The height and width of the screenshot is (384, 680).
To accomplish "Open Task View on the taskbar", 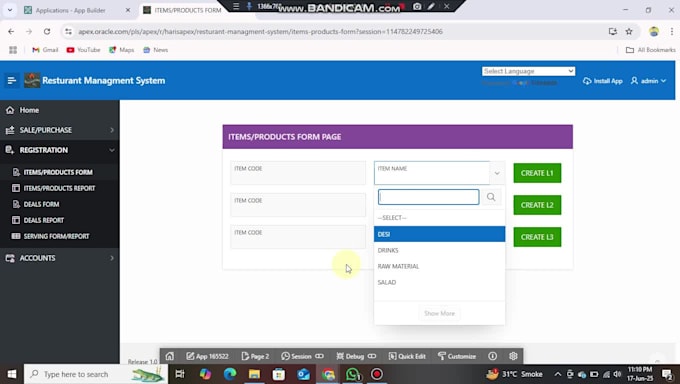I will tap(180, 374).
